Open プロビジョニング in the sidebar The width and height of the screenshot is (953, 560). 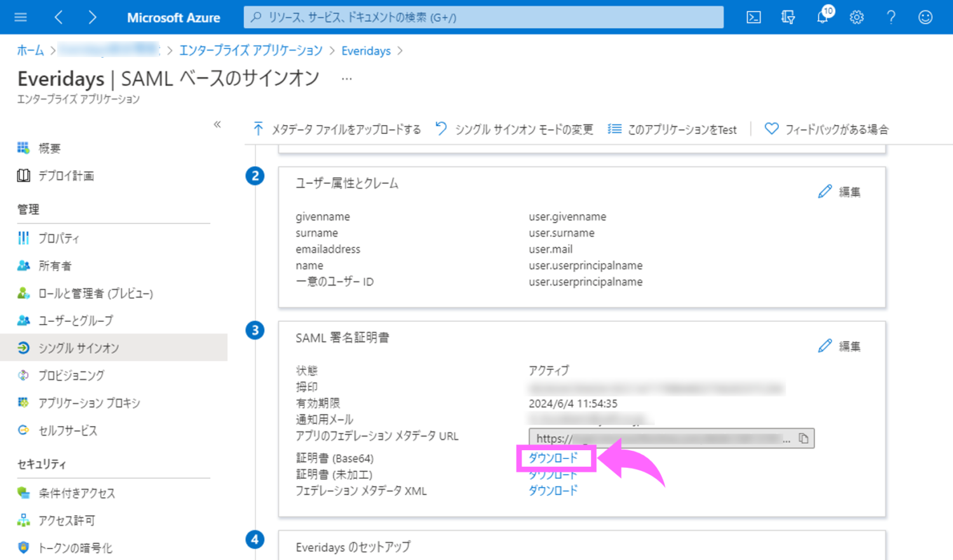pos(71,375)
